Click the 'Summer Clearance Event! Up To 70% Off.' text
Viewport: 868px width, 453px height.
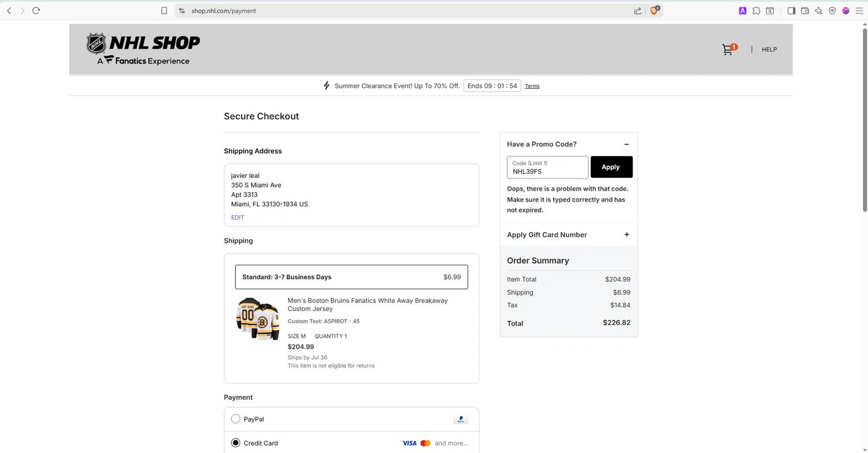[x=397, y=86]
